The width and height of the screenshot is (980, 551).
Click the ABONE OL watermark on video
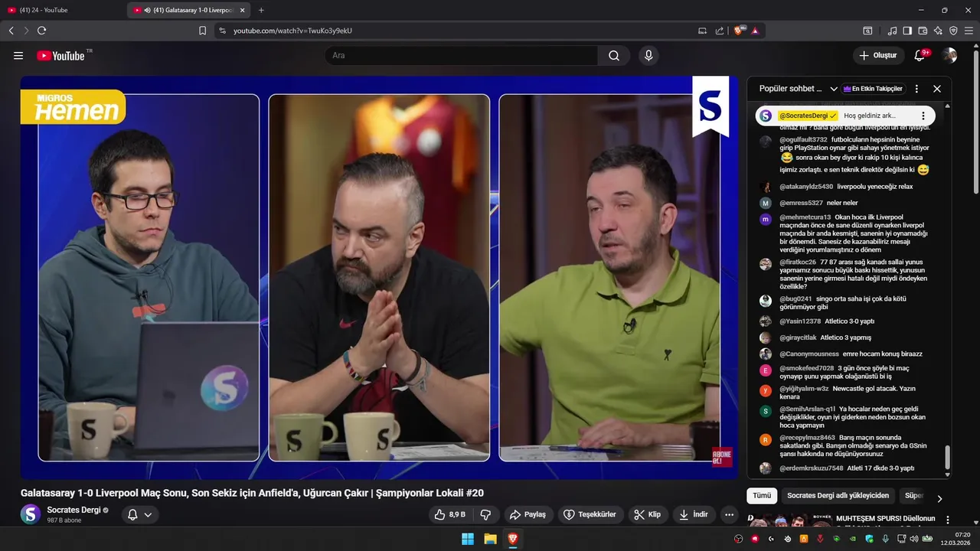(x=722, y=455)
